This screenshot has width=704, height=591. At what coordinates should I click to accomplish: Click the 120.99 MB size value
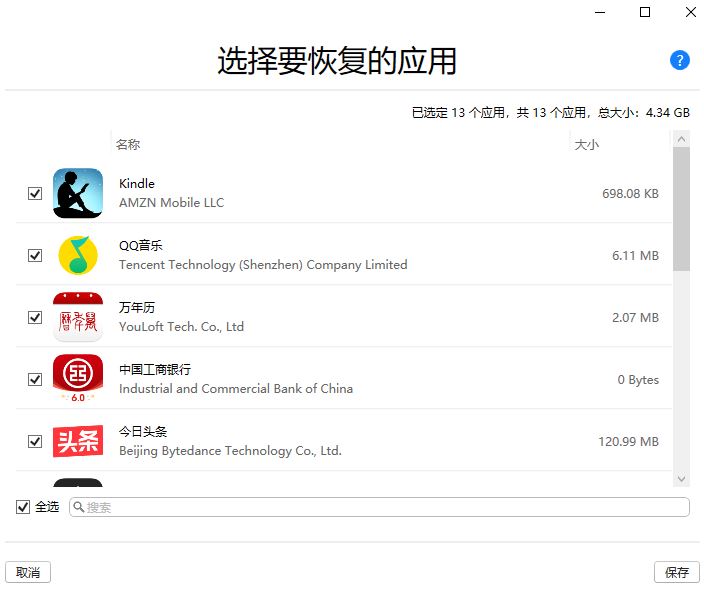[628, 441]
